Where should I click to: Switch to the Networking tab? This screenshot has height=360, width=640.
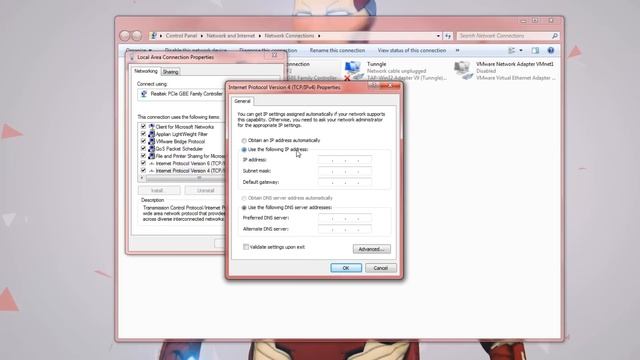[x=146, y=71]
